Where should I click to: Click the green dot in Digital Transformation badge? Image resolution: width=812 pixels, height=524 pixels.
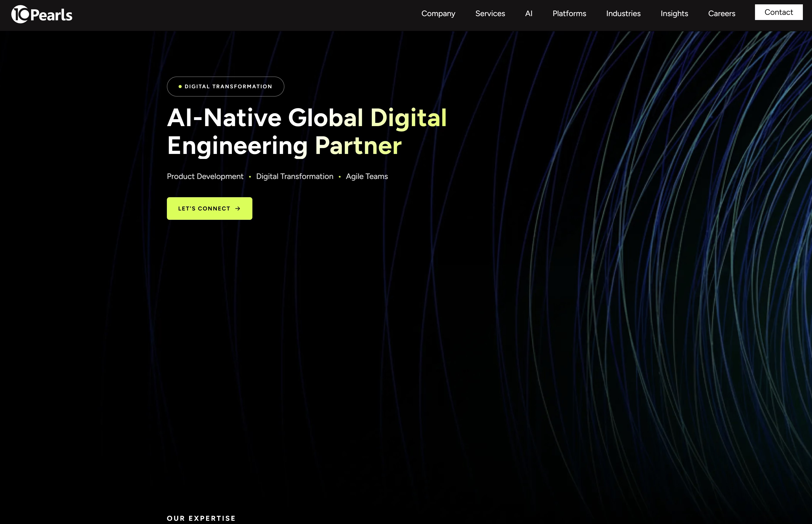point(180,87)
